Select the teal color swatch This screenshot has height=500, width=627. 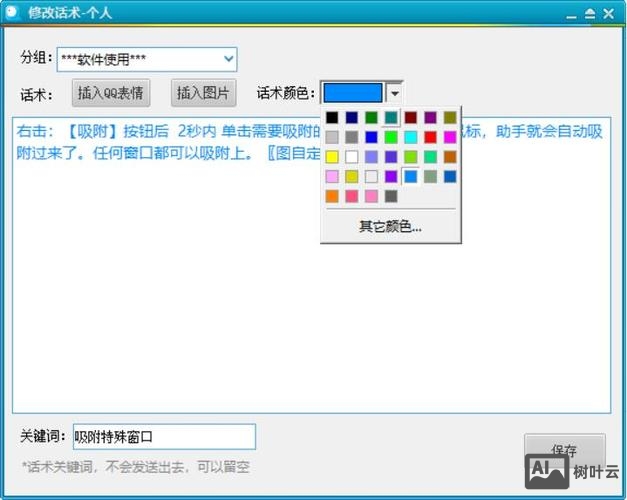pyautogui.click(x=391, y=118)
